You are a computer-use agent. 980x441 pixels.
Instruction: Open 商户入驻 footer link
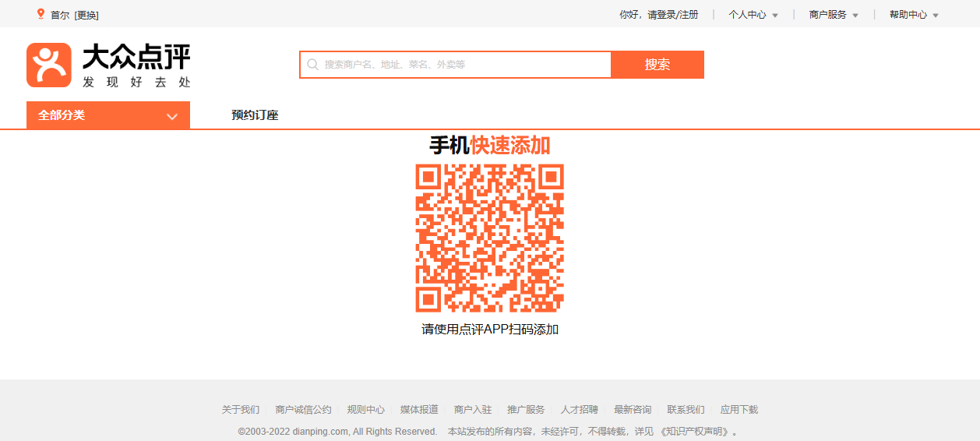[473, 410]
